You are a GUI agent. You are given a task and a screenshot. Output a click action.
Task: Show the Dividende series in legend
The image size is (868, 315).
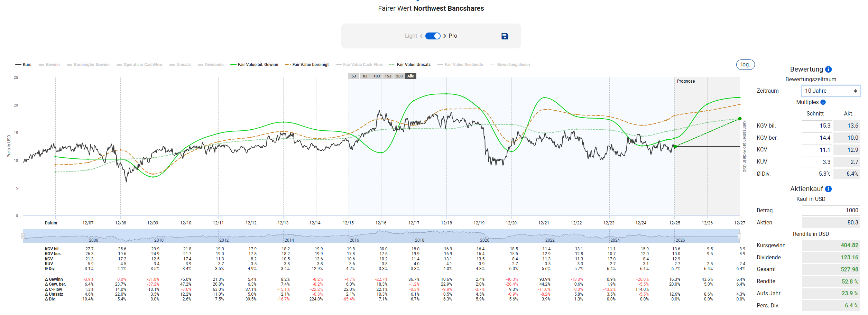(x=211, y=65)
